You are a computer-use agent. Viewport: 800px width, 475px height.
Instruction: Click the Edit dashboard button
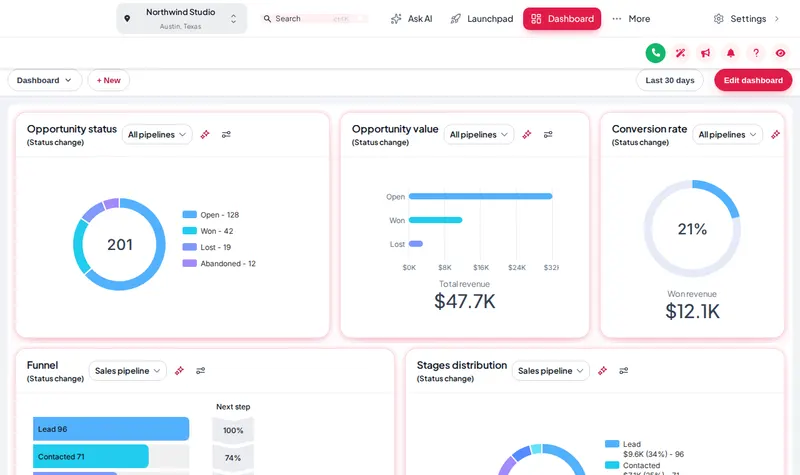pyautogui.click(x=753, y=80)
